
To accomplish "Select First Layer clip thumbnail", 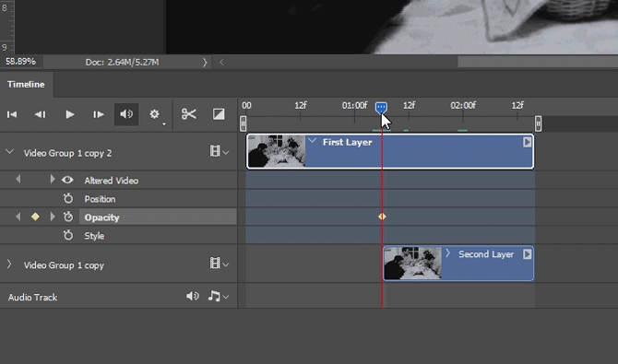I will pos(277,151).
